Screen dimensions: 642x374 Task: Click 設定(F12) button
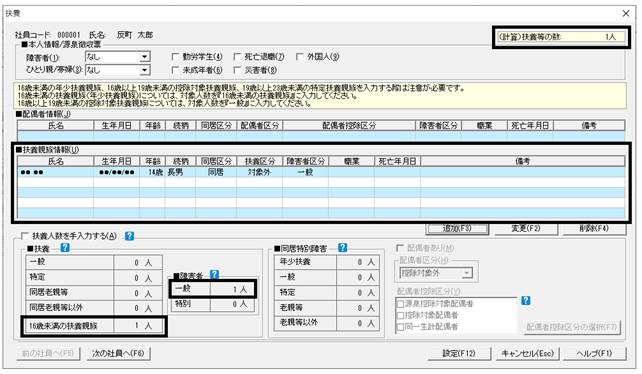[459, 354]
